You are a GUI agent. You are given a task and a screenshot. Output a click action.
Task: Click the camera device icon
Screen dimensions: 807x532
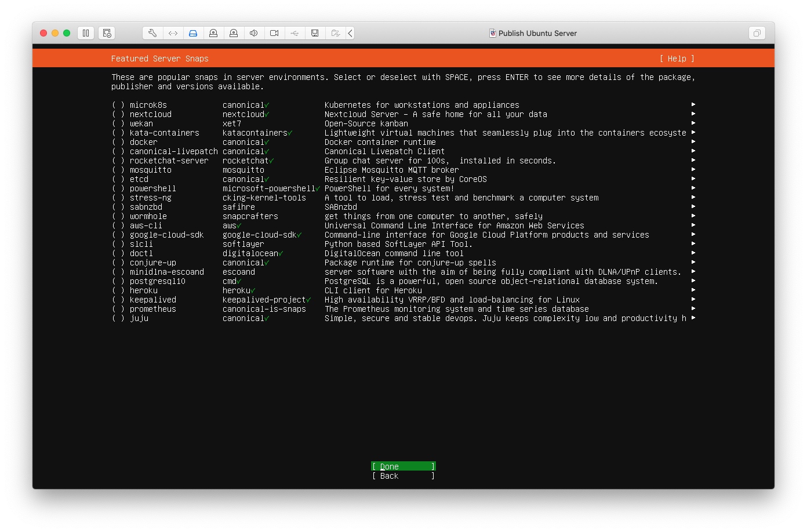click(274, 33)
